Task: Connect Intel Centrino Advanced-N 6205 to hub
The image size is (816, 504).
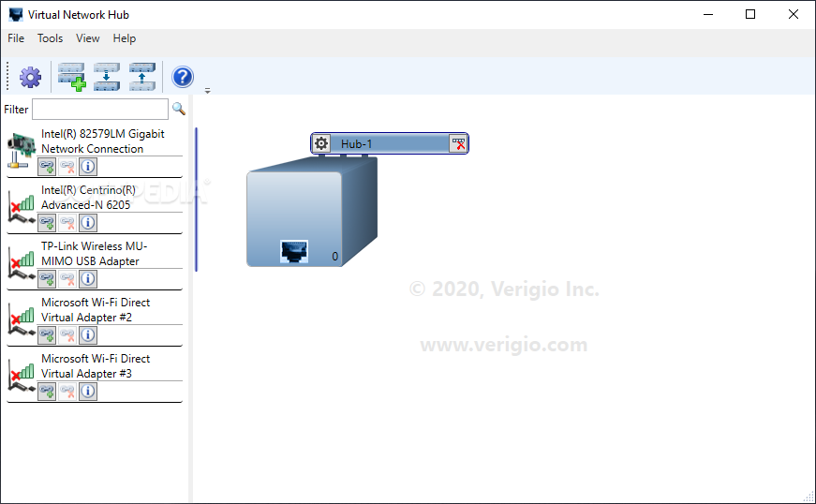Action: pyautogui.click(x=47, y=223)
